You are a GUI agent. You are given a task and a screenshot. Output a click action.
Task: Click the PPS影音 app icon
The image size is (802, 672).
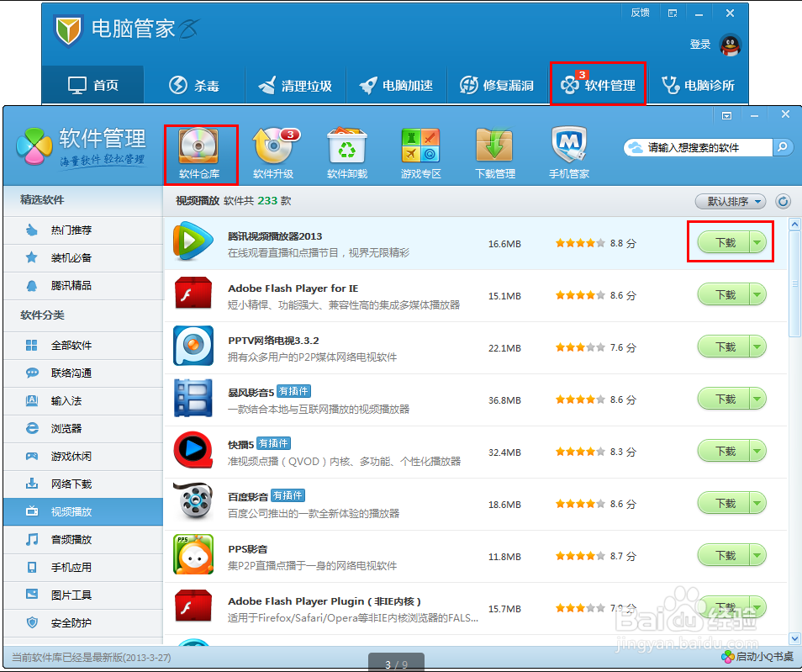coord(193,555)
